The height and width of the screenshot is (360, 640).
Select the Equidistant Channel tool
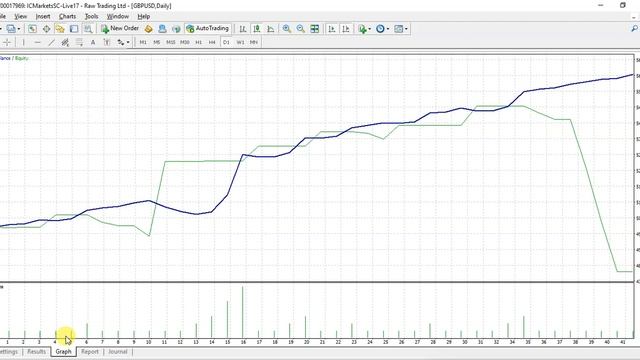click(65, 42)
